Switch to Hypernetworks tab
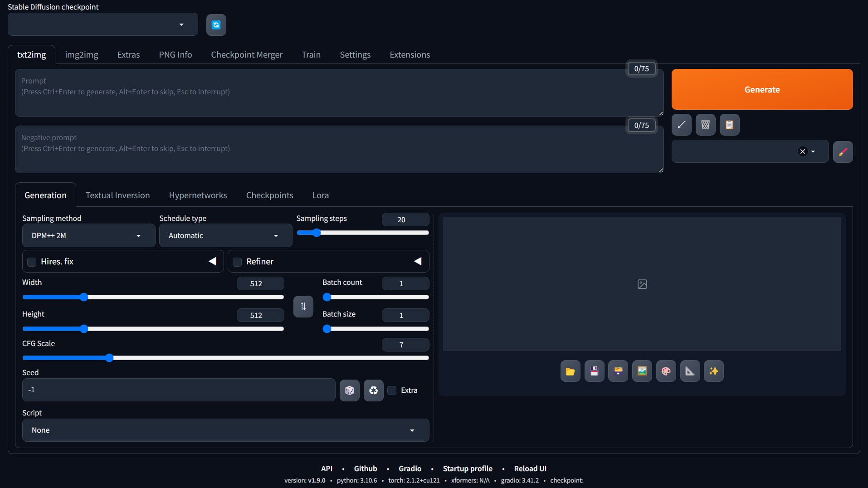The height and width of the screenshot is (488, 868). [198, 195]
